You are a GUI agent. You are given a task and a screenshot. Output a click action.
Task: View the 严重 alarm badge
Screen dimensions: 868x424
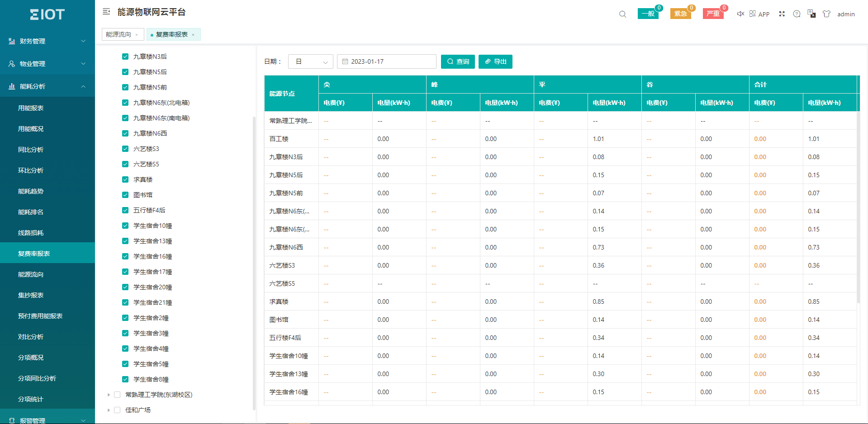(x=713, y=14)
